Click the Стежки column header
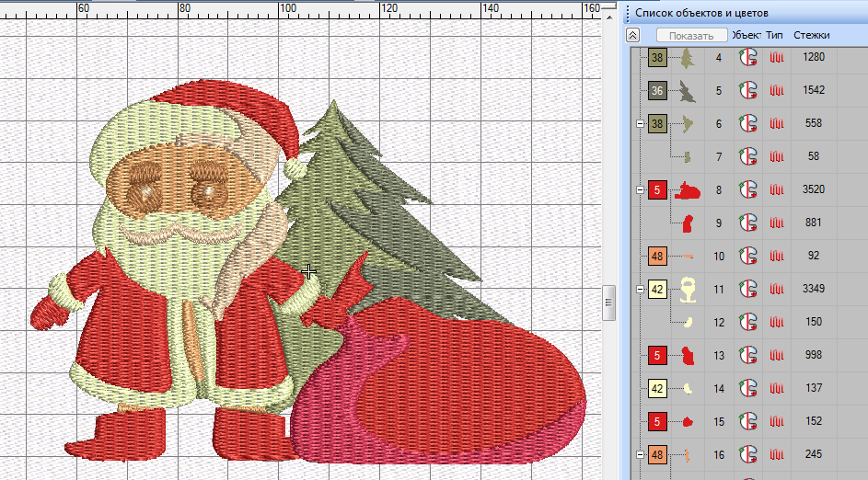This screenshot has width=868, height=480. coord(812,35)
